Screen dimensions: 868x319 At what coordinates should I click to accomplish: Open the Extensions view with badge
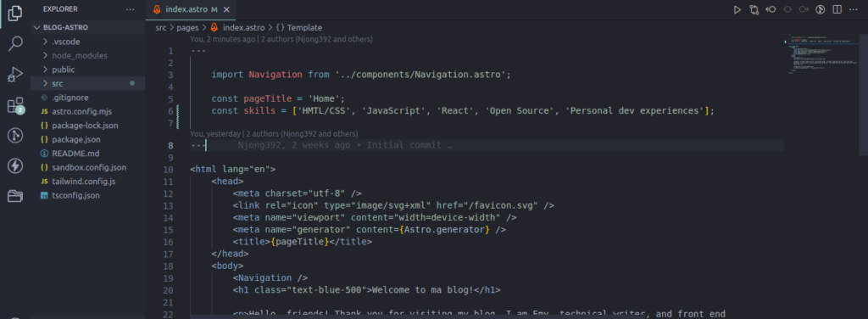coord(15,105)
